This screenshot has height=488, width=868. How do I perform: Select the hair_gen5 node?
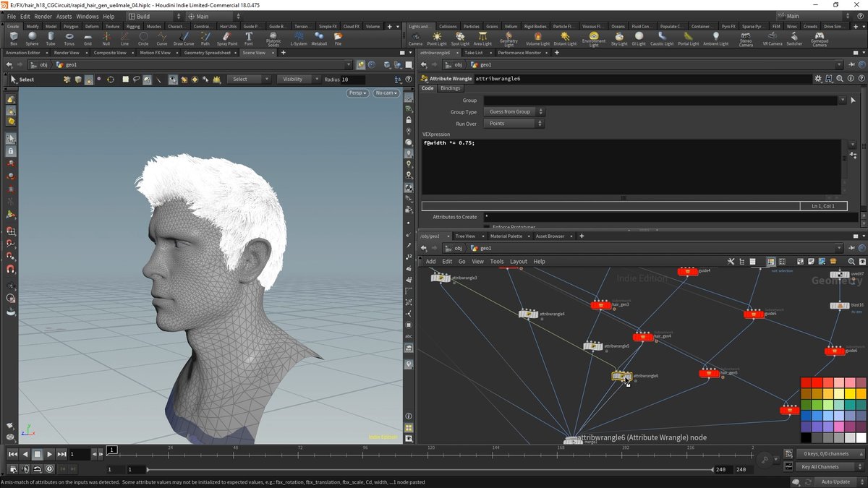709,373
